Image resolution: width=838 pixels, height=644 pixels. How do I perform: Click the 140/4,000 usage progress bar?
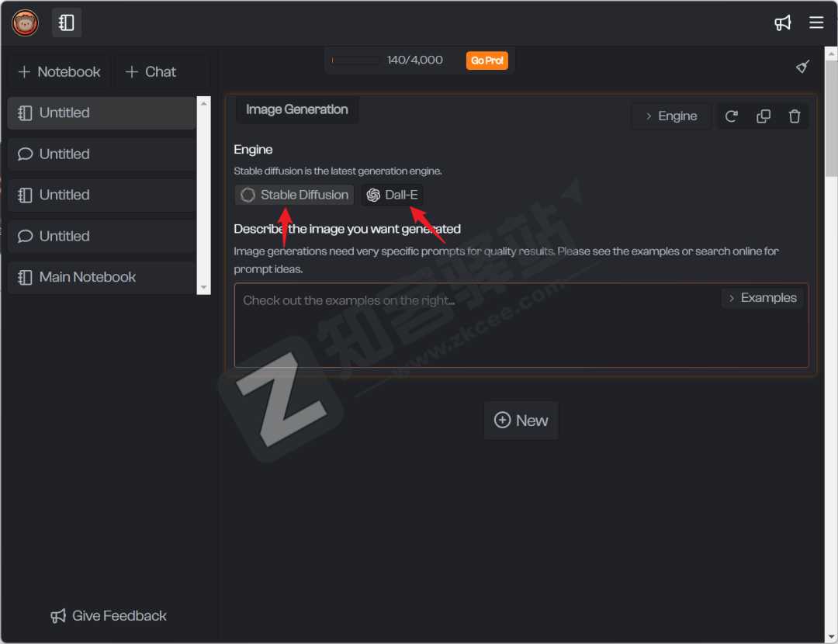coord(355,61)
